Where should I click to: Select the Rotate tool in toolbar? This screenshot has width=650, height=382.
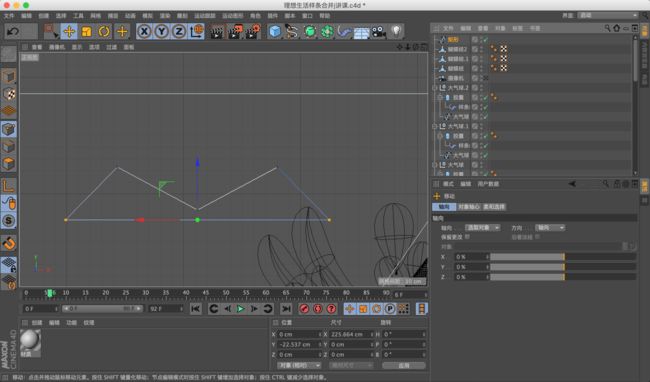click(x=104, y=31)
